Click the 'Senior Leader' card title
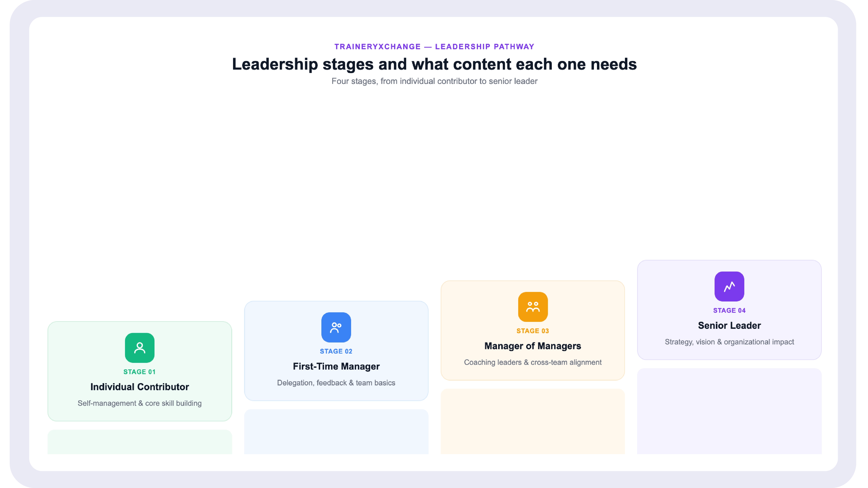This screenshot has height=488, width=868. tap(729, 325)
